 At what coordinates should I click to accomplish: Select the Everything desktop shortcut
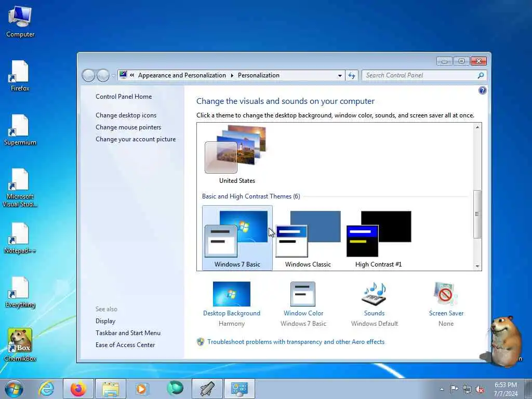click(x=20, y=292)
